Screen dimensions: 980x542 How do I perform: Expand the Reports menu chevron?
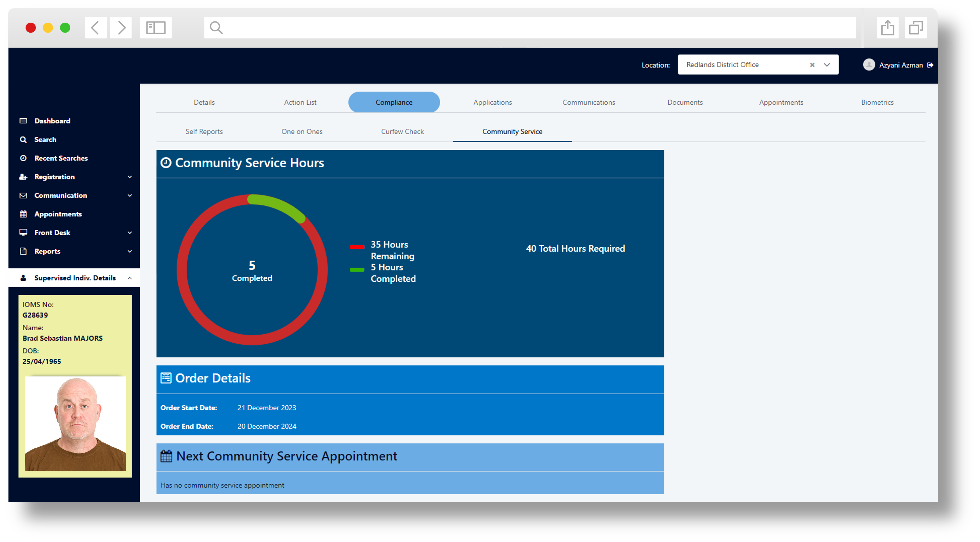pos(130,251)
